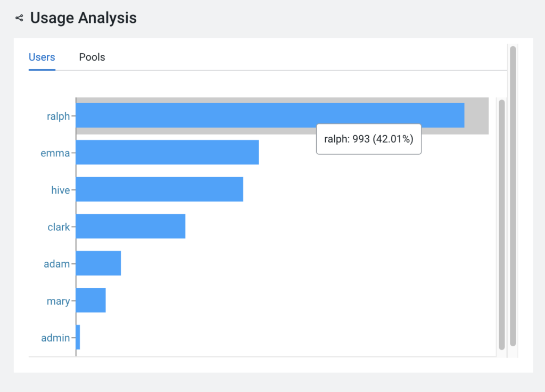Select the admin user label

pos(55,338)
